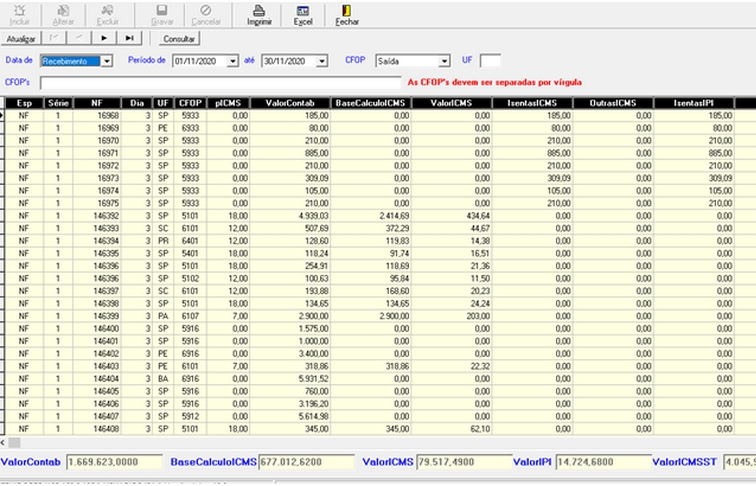Click BaseCalculoICMS cell 2.414,69
Image resolution: width=756 pixels, height=486 pixels.
tap(371, 216)
